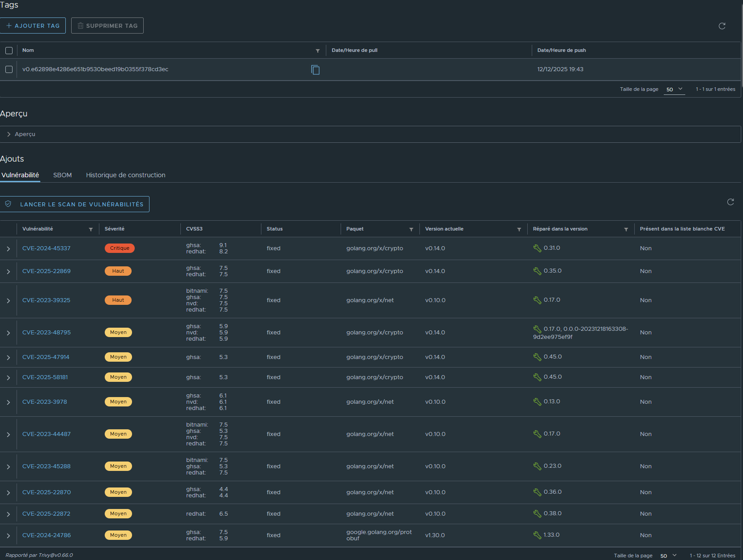Expand details of CVE-2024-45337 row
The image size is (743, 560).
click(x=8, y=249)
